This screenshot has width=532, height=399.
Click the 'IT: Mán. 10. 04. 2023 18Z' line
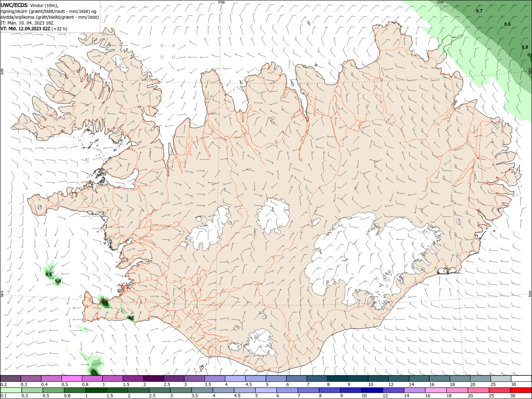(x=27, y=23)
